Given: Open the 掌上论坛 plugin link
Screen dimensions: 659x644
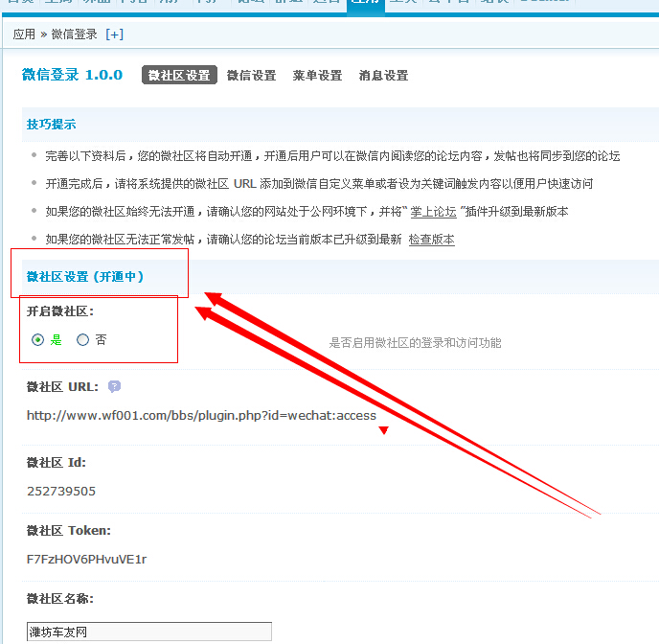Looking at the screenshot, I should 433,212.
